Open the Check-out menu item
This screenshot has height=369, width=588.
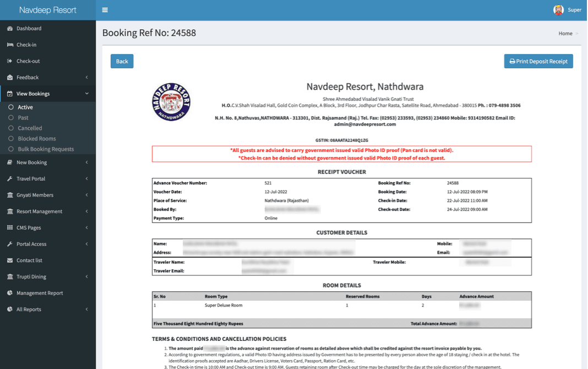[x=48, y=61]
